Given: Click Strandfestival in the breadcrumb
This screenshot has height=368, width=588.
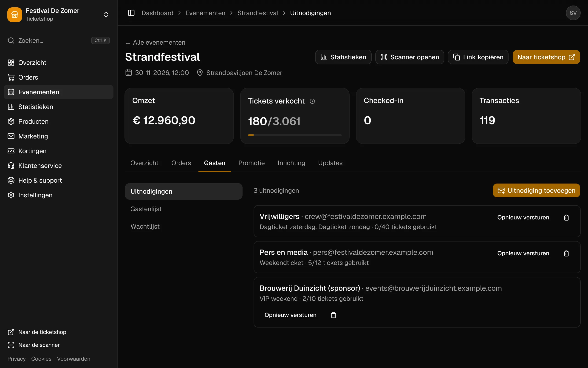Looking at the screenshot, I should point(257,13).
